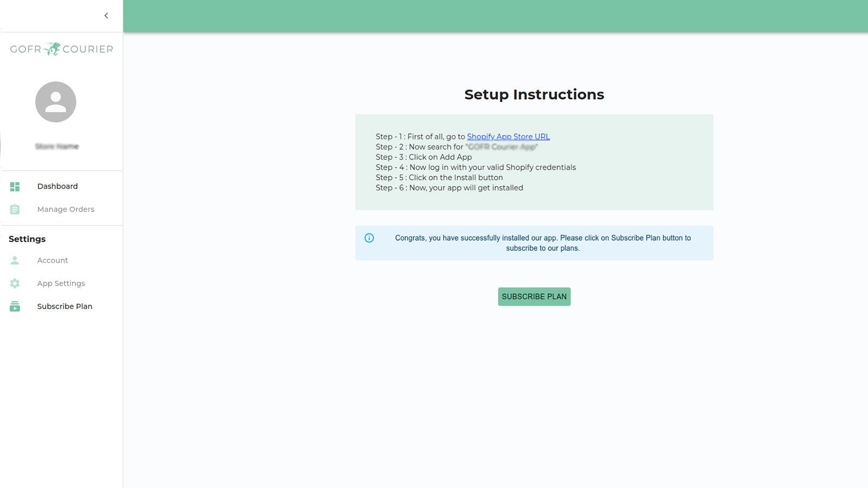
Task: Select the Subscribe Plan sidebar label
Action: click(65, 306)
